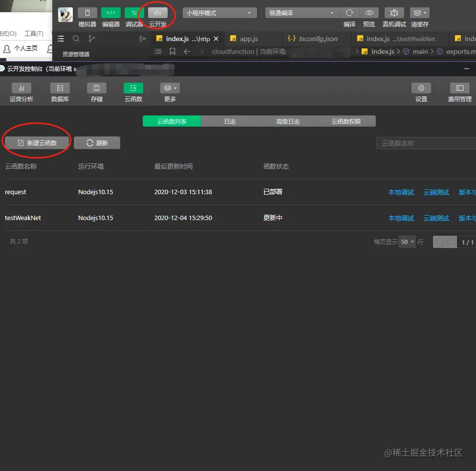
Task: Go to the first page of the list
Action: click(x=439, y=242)
